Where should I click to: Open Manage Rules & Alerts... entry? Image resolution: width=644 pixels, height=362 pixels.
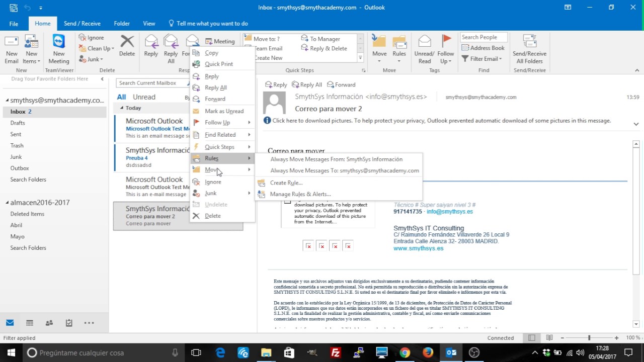click(x=300, y=194)
